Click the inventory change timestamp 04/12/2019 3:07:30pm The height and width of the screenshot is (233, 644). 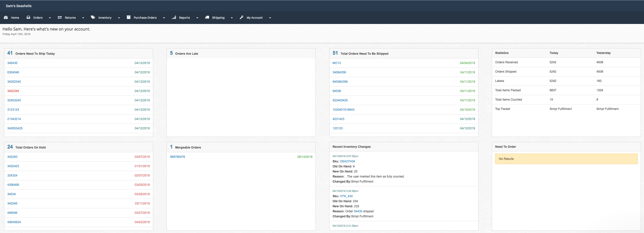tap(345, 156)
